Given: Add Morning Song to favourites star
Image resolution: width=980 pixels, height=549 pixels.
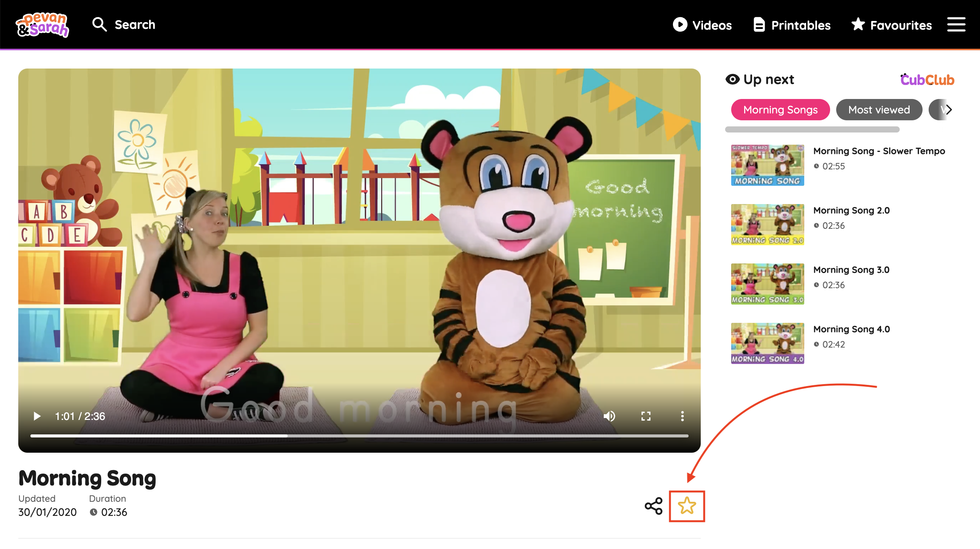Looking at the screenshot, I should pos(687,506).
